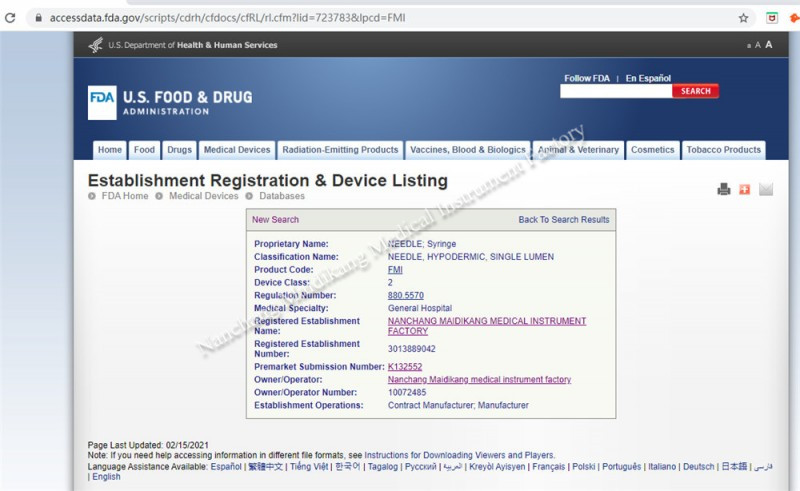Click the padlock site security icon

click(38, 18)
